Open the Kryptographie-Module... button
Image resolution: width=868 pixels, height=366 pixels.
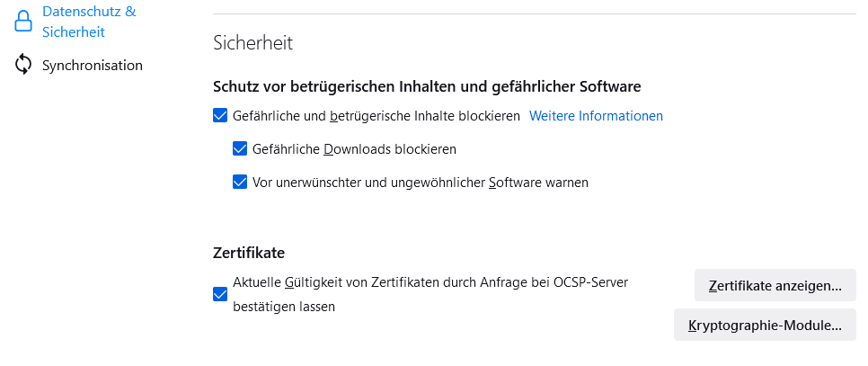[x=765, y=326]
